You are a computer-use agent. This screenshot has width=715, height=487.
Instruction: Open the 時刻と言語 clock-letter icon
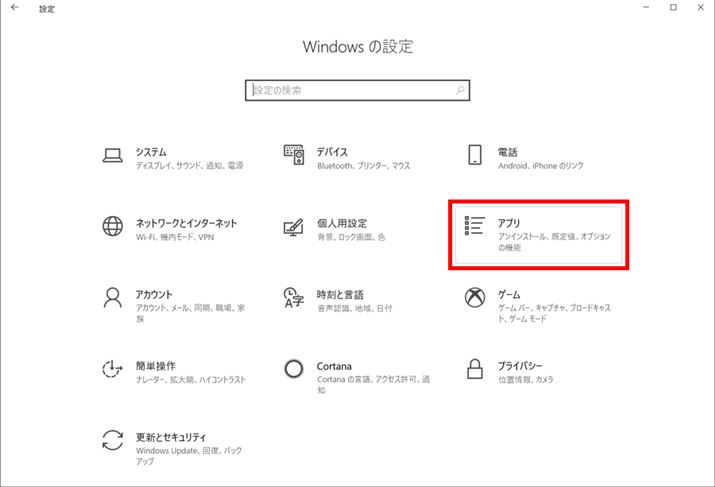(x=294, y=297)
